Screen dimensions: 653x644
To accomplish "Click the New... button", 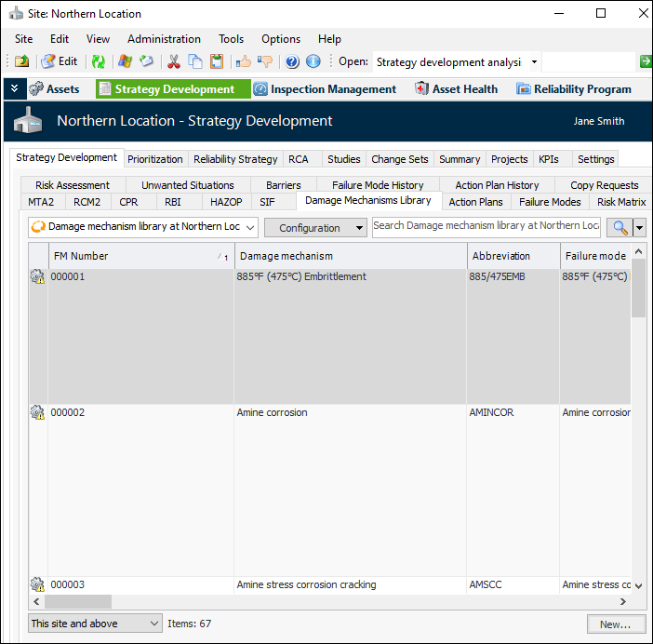I will tap(615, 624).
